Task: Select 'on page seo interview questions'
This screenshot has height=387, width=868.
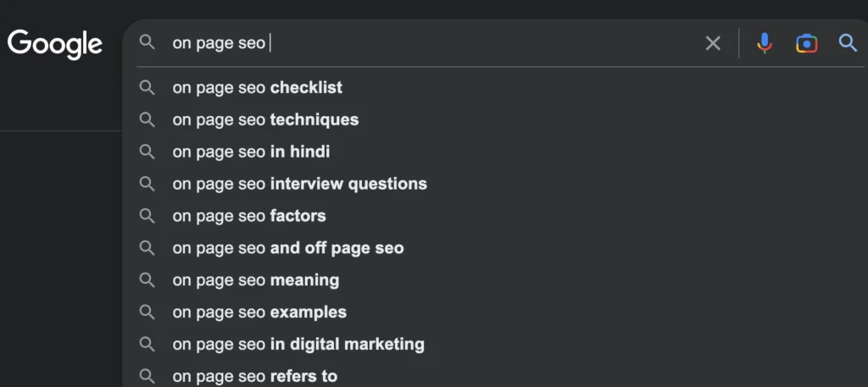Action: click(x=299, y=184)
